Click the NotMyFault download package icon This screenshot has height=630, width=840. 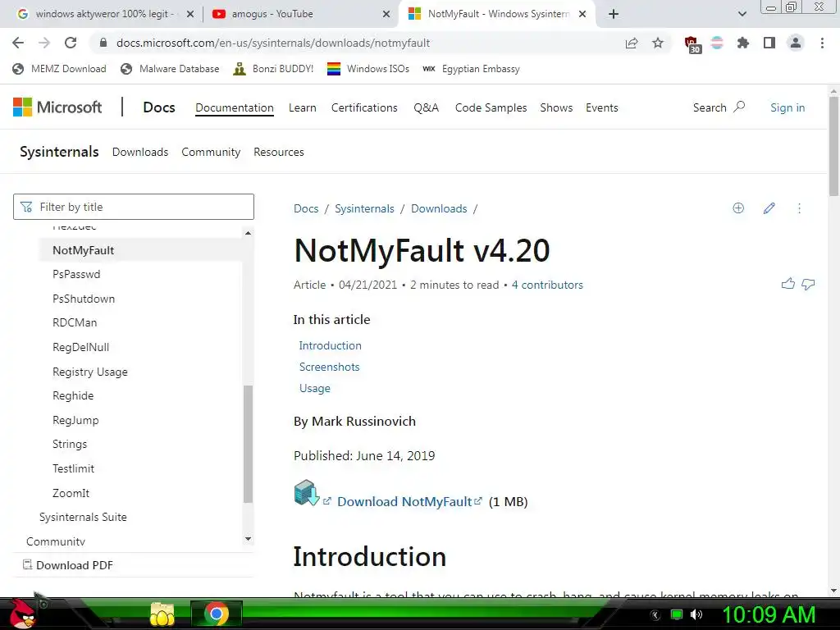pos(307,492)
